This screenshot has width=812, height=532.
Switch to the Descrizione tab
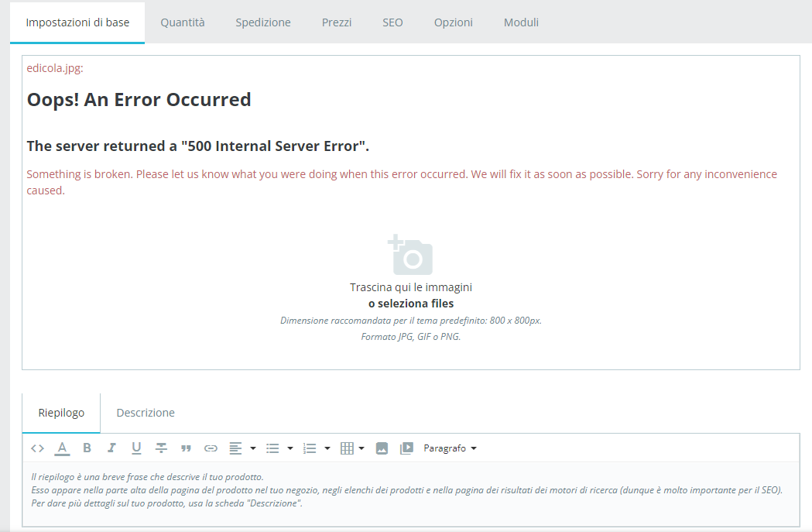point(146,413)
